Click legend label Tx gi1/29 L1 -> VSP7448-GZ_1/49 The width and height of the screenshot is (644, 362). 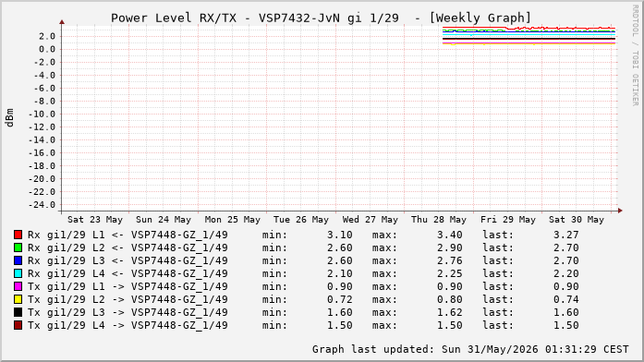(x=128, y=286)
